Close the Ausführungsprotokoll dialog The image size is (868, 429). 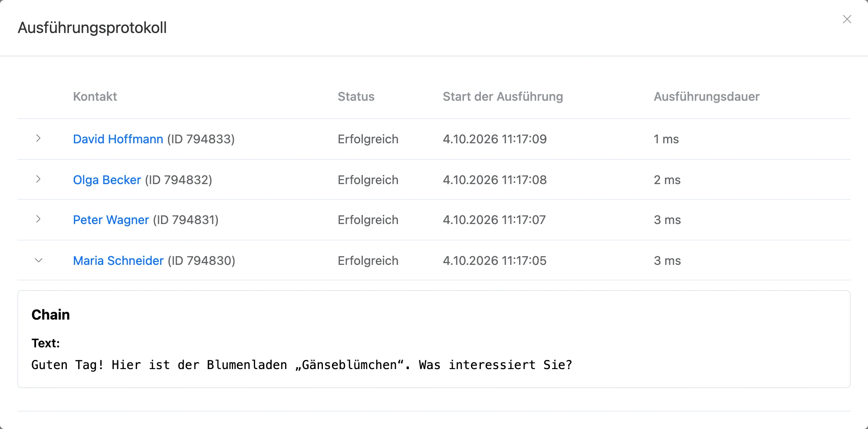tap(847, 19)
